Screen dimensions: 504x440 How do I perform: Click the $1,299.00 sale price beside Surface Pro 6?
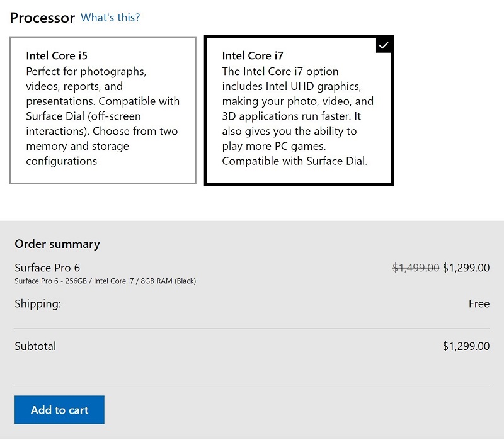pos(466,268)
